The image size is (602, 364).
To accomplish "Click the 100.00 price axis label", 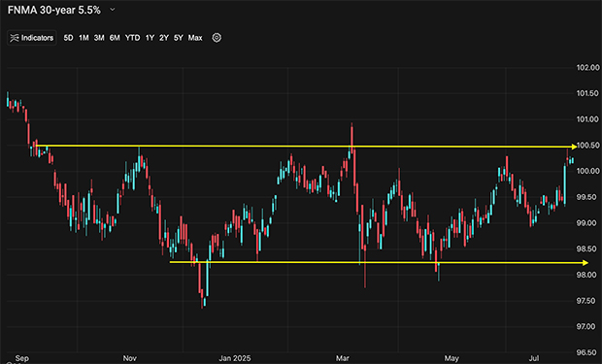I will 587,171.
